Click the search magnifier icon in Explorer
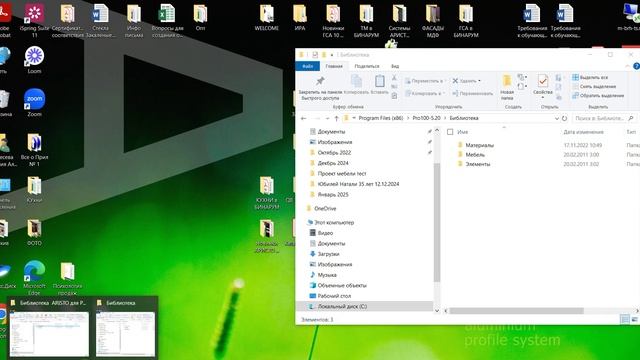Viewport: 640px width, 360px height. point(631,118)
